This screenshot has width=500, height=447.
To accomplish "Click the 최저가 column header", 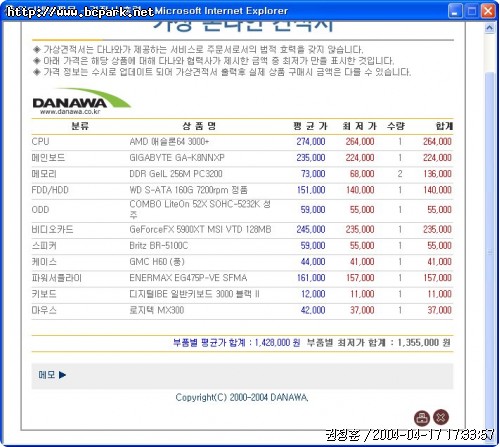I will click(360, 126).
